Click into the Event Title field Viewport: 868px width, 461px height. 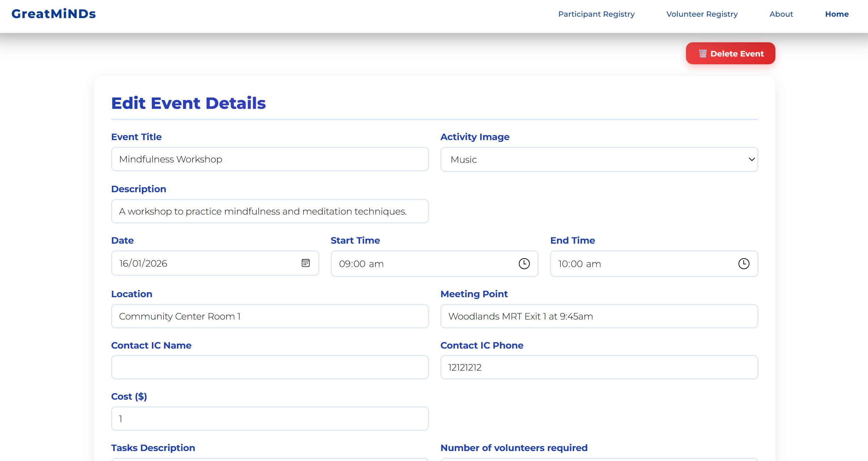click(270, 159)
